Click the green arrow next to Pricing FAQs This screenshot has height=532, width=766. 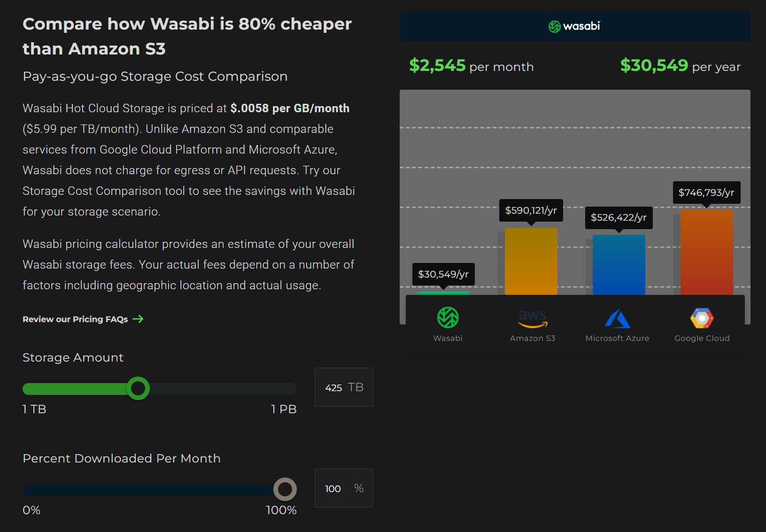tap(138, 319)
